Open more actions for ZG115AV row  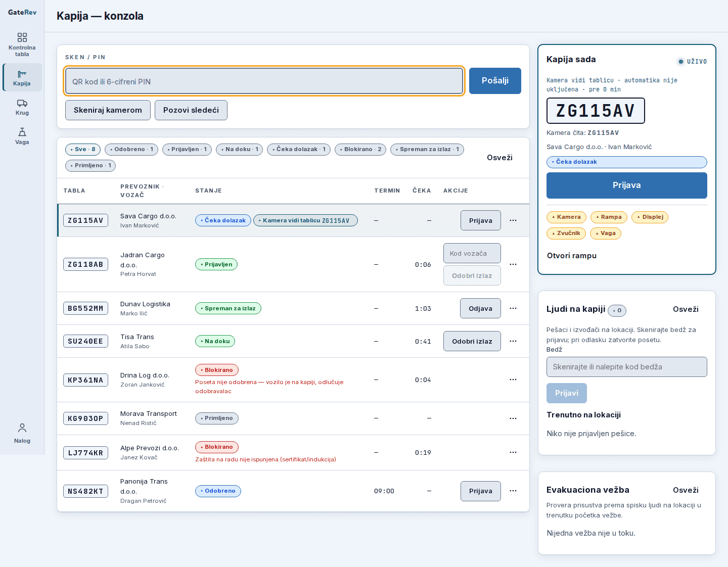[x=513, y=220]
